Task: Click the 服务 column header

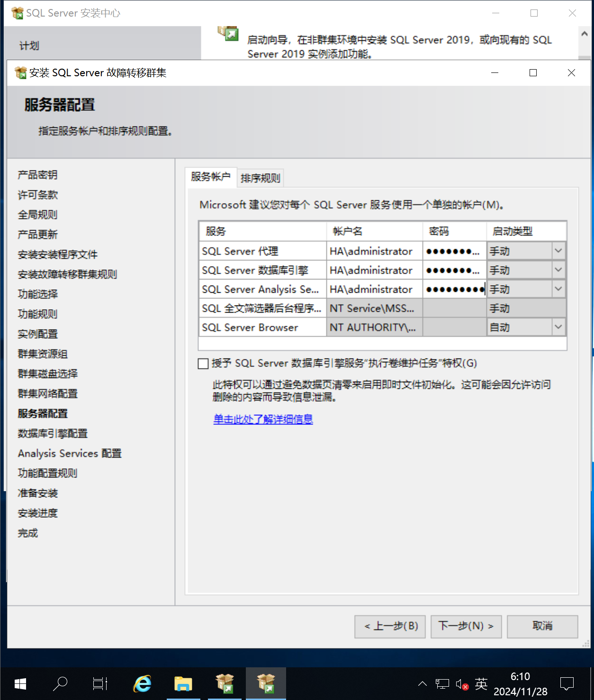Action: click(x=263, y=231)
